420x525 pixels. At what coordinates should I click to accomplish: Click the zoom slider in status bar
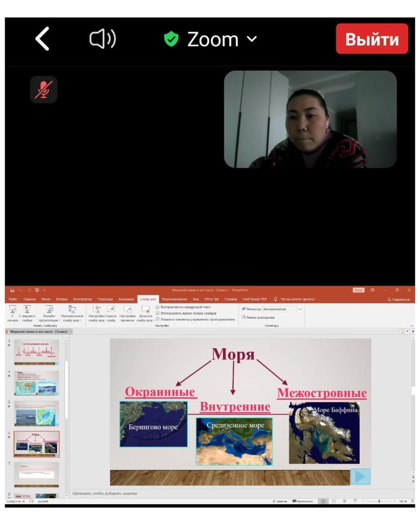coord(379,501)
